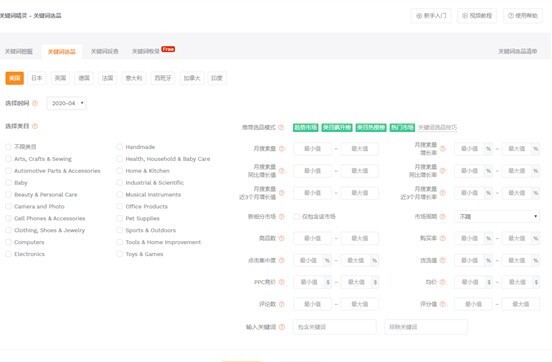Click the help icon beside 点击集中度
The width and height of the screenshot is (552, 362).
(x=282, y=260)
